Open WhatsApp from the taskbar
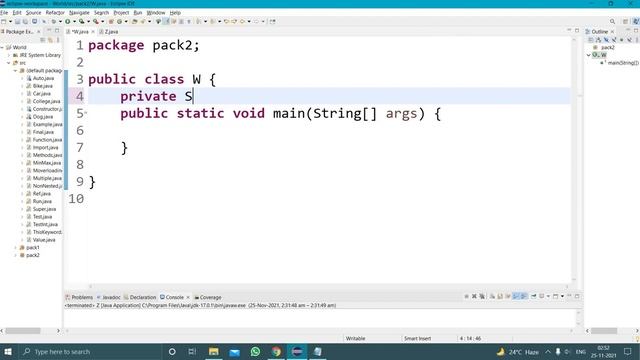 click(256, 351)
